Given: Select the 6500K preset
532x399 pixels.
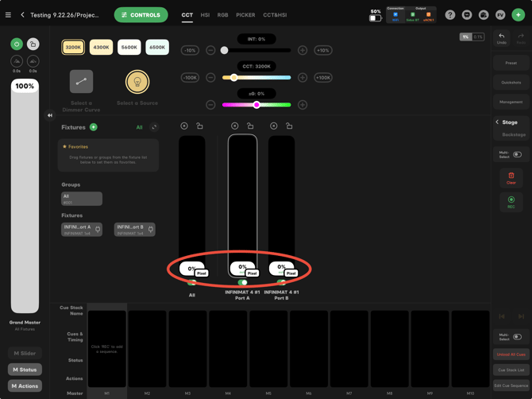Looking at the screenshot, I should tap(157, 47).
